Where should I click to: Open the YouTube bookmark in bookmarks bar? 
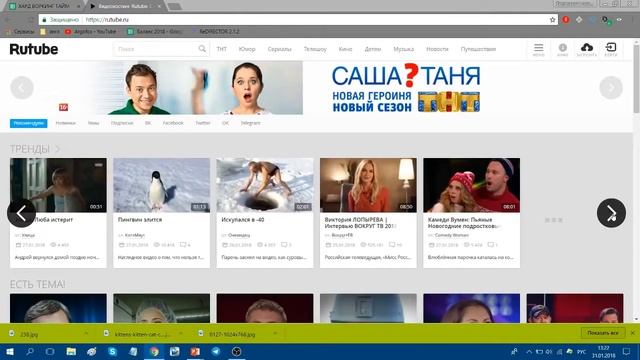pyautogui.click(x=91, y=31)
